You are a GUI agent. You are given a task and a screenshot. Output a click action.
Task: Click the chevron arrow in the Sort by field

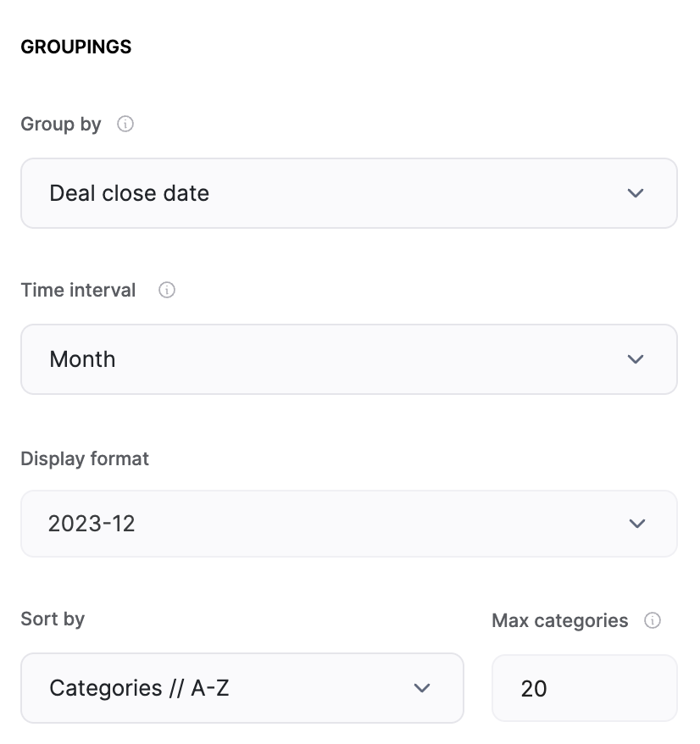click(422, 688)
